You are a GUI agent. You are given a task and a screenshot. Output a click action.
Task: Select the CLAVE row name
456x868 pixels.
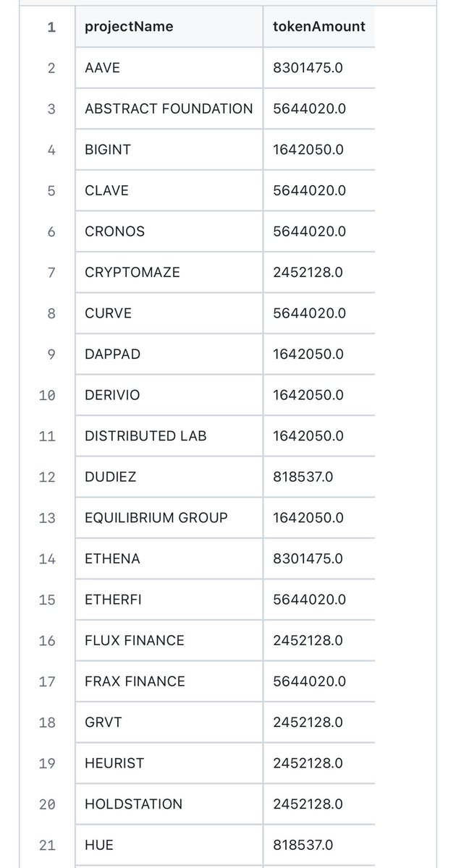(169, 190)
